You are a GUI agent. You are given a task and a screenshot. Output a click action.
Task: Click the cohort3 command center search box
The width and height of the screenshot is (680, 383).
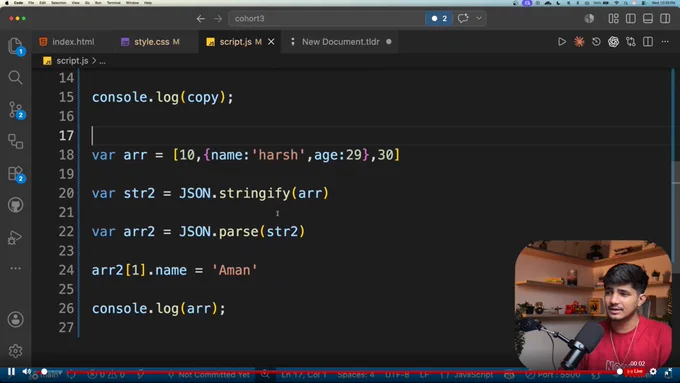326,19
